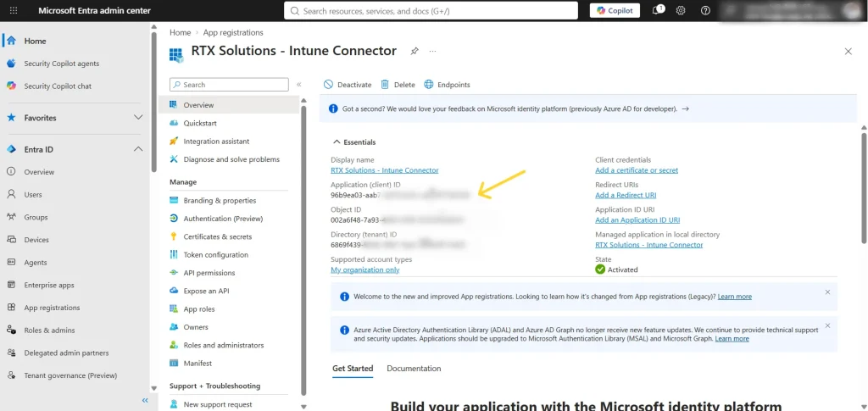Click the resource menu Search field
This screenshot has width=868, height=411.
click(x=229, y=85)
